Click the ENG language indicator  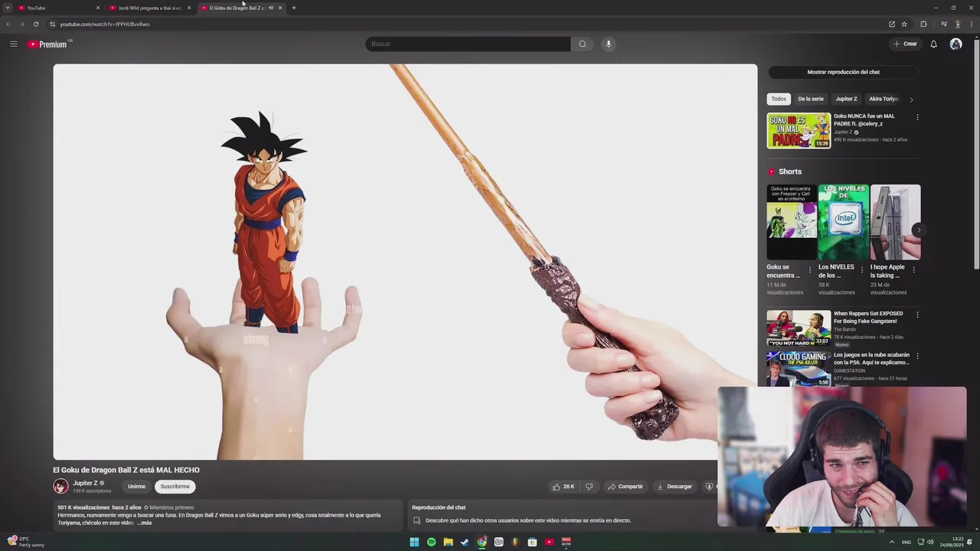[906, 542]
